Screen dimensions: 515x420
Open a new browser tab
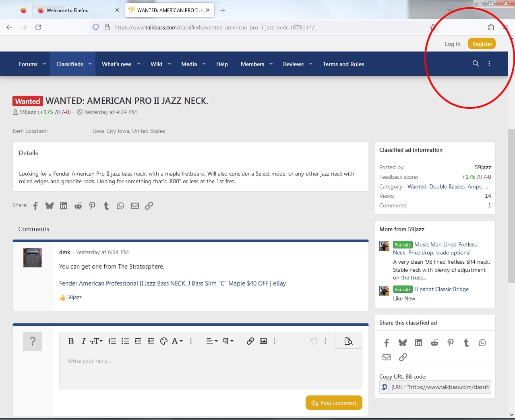(x=223, y=10)
